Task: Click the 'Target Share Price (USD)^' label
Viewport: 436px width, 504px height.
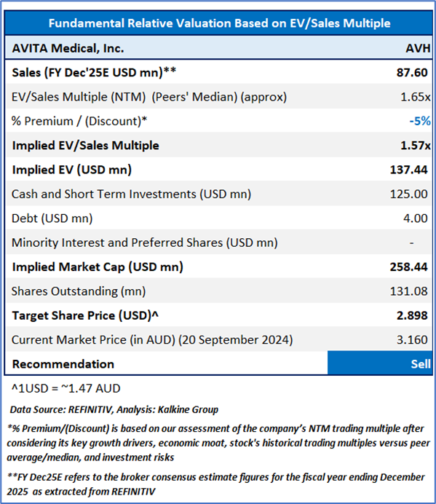Action: [x=85, y=315]
